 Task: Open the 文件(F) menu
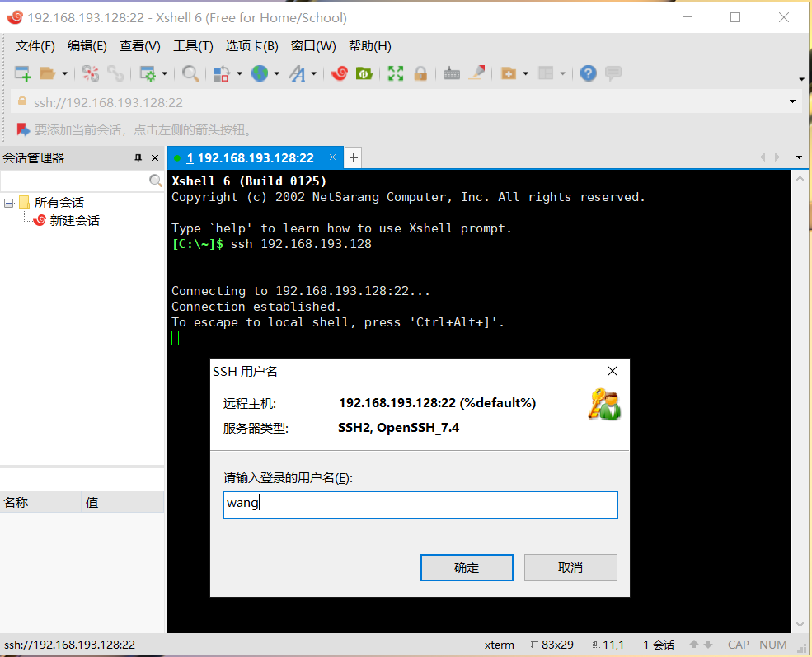pyautogui.click(x=35, y=46)
